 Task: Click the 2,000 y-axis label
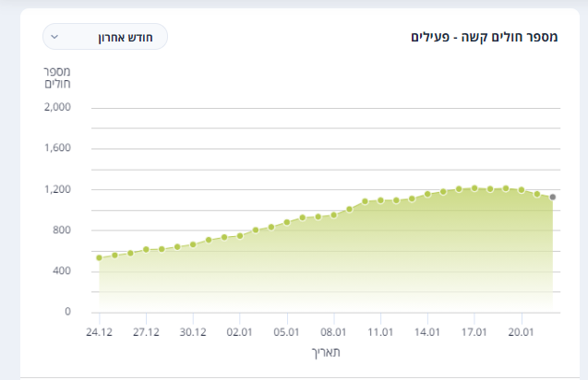point(57,107)
